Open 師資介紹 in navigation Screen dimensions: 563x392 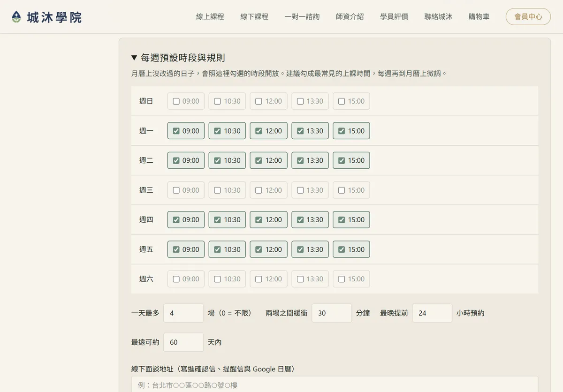click(x=350, y=16)
